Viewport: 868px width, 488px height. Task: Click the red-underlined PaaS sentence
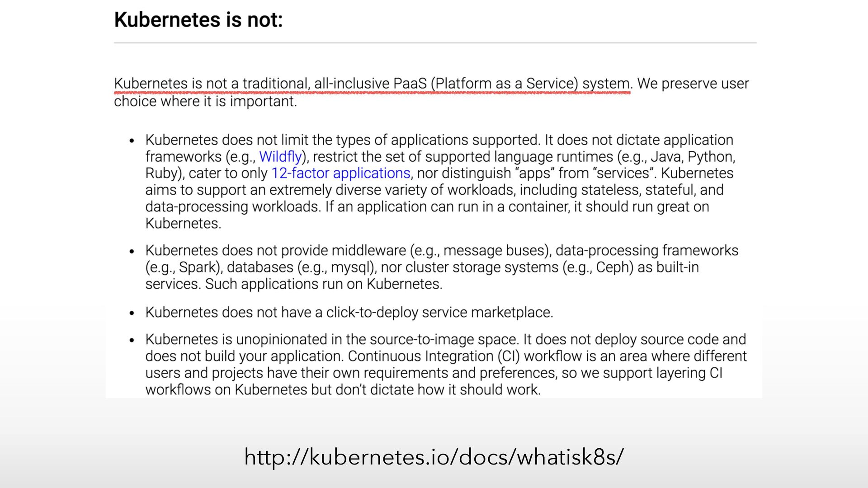pos(372,84)
